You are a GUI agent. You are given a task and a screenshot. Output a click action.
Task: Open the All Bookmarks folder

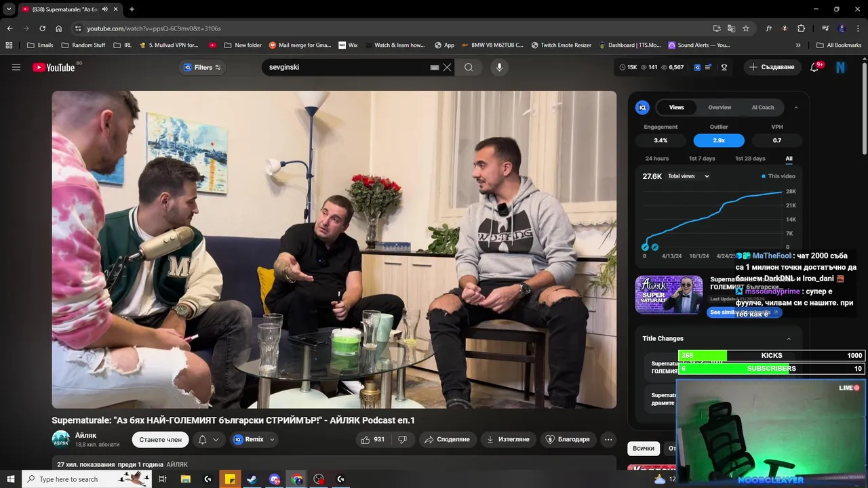pyautogui.click(x=839, y=45)
